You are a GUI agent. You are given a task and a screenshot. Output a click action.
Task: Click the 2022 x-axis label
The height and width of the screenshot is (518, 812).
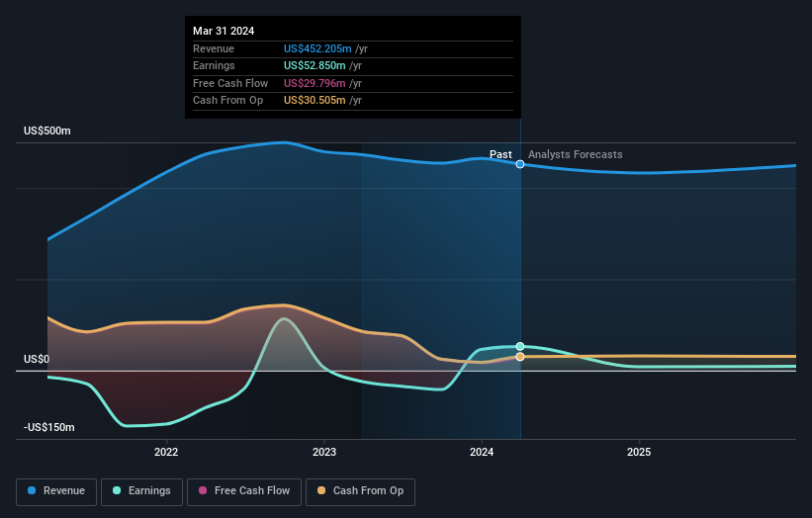click(166, 453)
